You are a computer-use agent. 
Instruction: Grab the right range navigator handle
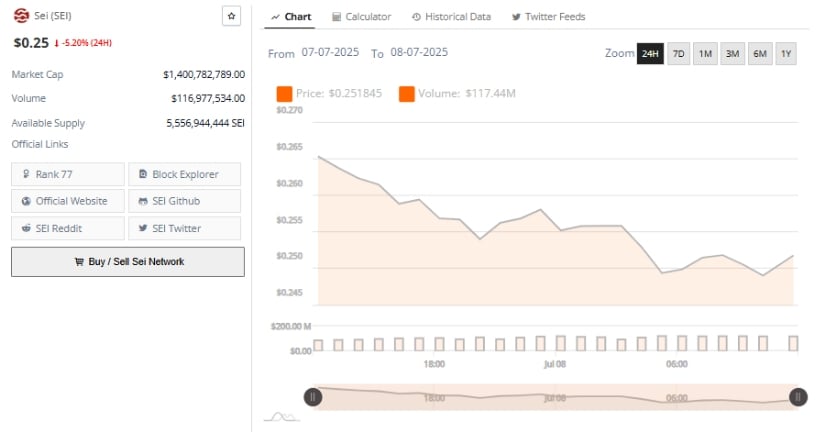(798, 397)
